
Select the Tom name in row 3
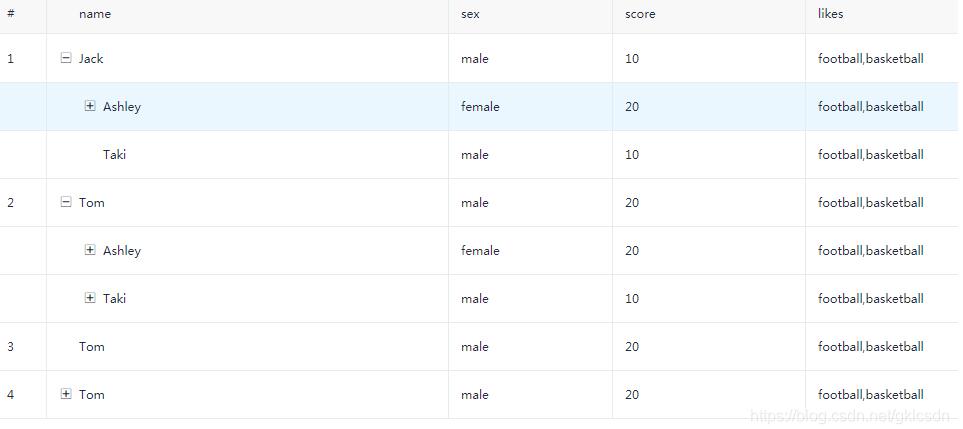92,346
